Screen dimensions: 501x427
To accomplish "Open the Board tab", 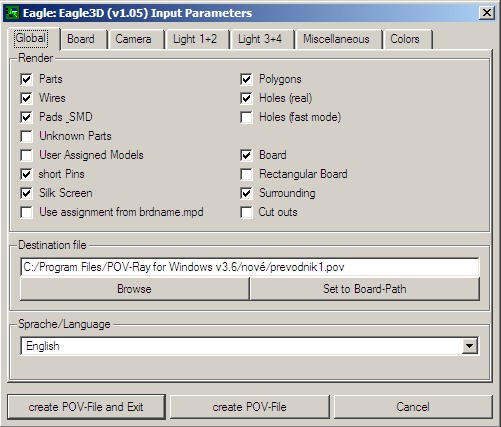I will pyautogui.click(x=81, y=39).
